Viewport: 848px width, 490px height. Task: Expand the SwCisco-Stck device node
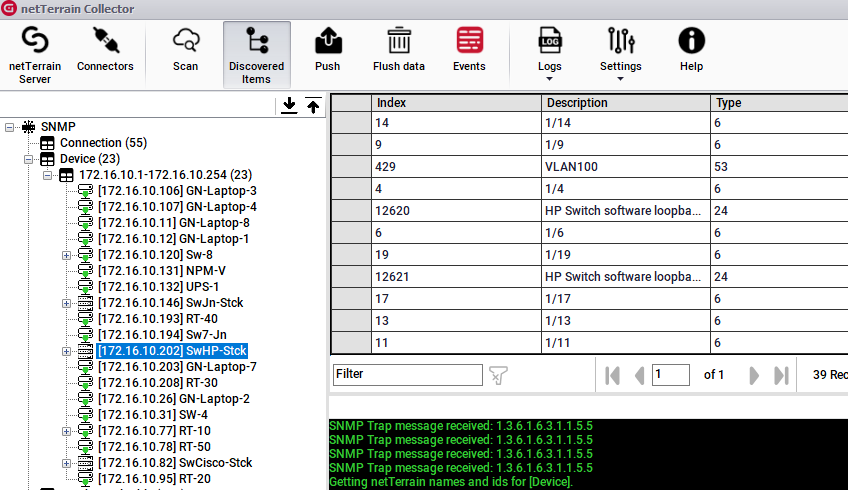pyautogui.click(x=67, y=463)
